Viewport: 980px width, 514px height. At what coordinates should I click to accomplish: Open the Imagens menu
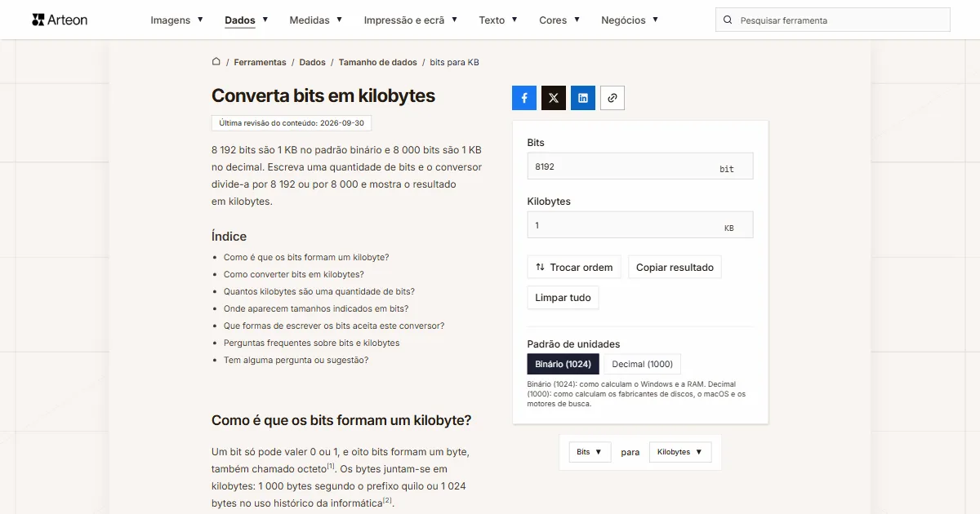pos(177,20)
